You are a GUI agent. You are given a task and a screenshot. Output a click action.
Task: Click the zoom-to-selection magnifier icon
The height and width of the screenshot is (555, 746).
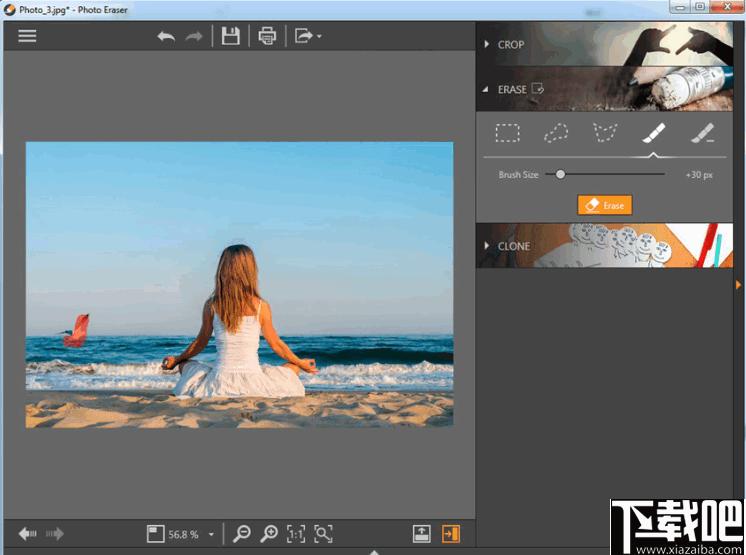(324, 534)
